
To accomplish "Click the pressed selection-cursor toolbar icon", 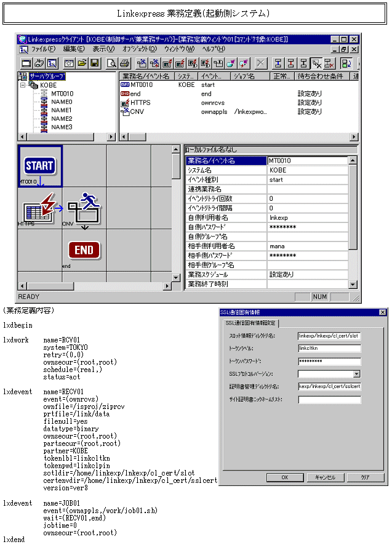I will [x=316, y=63].
